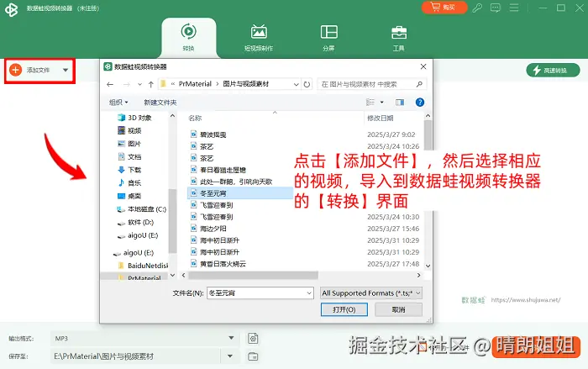The height and width of the screenshot is (369, 588).
Task: Click the navigation pane scrollbar up arrow
Action: click(172, 116)
